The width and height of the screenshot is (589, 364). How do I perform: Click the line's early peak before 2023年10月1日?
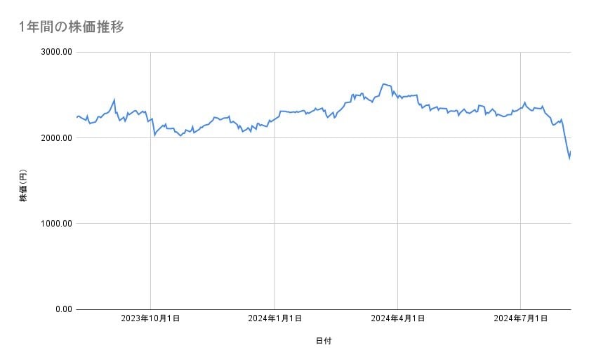click(x=114, y=100)
